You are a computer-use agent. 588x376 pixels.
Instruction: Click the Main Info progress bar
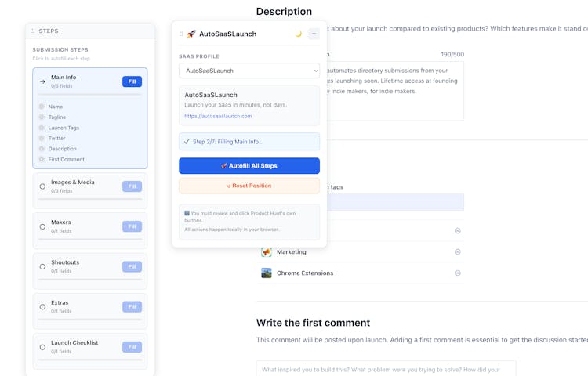pyautogui.click(x=89, y=94)
